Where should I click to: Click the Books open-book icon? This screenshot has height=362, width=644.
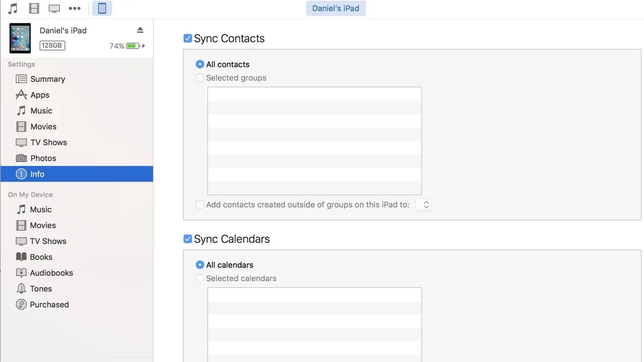[x=21, y=257]
